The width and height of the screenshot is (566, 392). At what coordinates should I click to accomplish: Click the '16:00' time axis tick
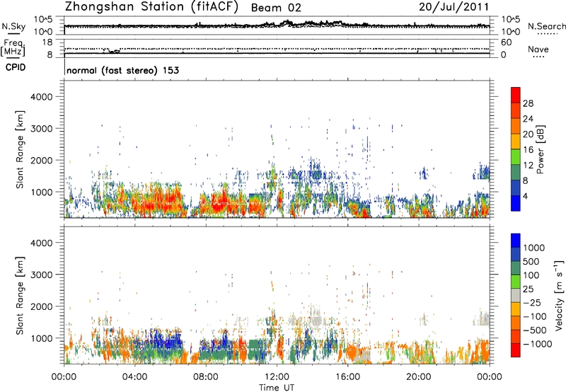(347, 377)
